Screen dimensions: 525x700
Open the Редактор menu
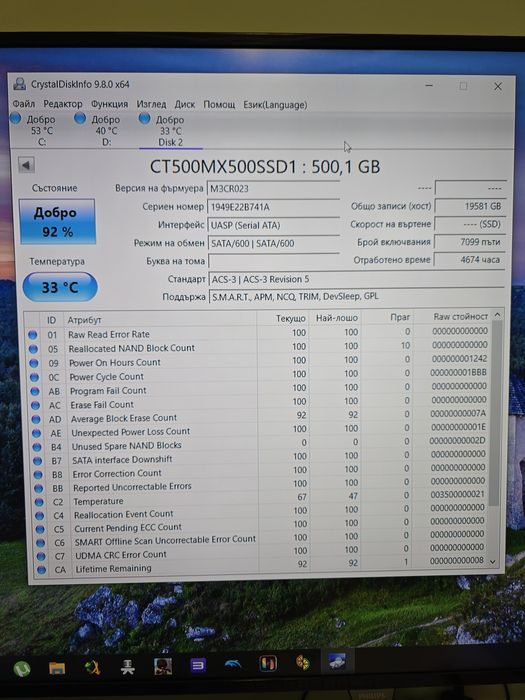[63, 104]
